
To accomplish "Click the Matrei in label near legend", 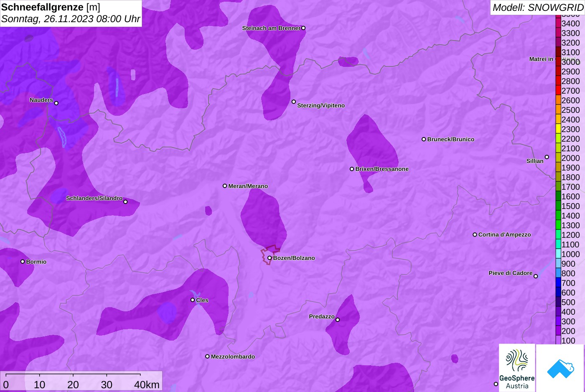I will coord(541,59).
